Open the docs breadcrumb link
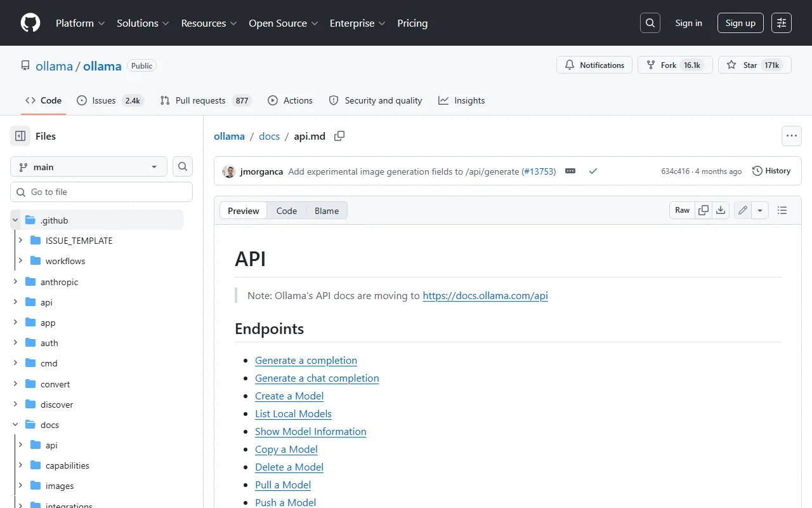812x508 pixels. [270, 136]
